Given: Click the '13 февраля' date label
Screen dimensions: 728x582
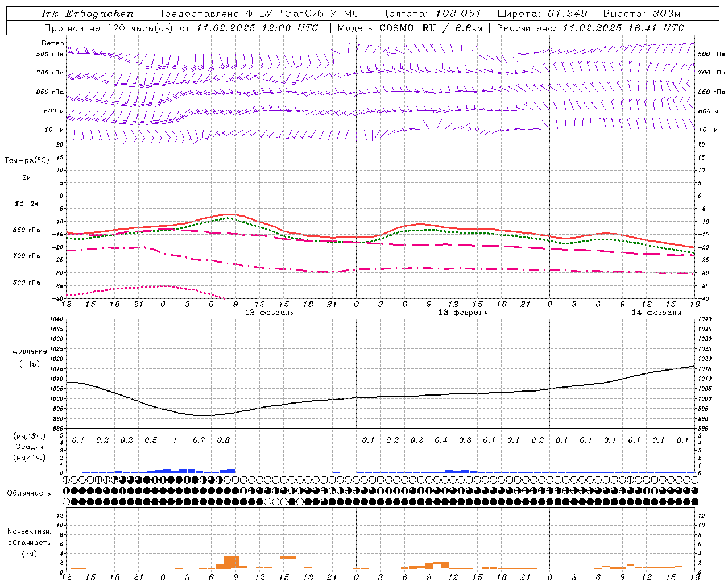Looking at the screenshot, I should 463,313.
